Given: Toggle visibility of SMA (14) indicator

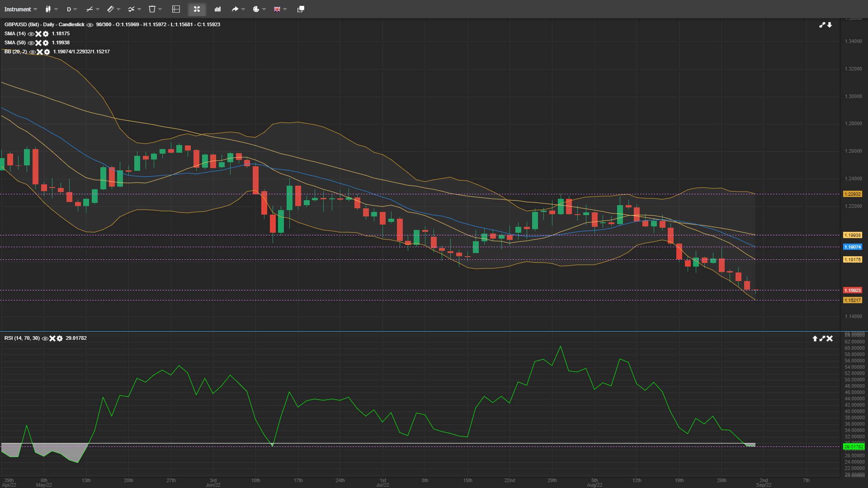Looking at the screenshot, I should [x=30, y=34].
